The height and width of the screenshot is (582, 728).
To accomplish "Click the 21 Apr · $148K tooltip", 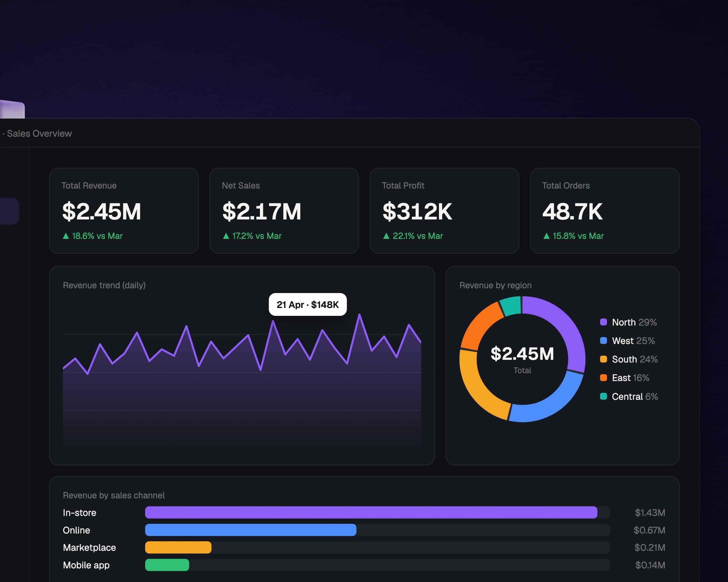I will tap(308, 305).
